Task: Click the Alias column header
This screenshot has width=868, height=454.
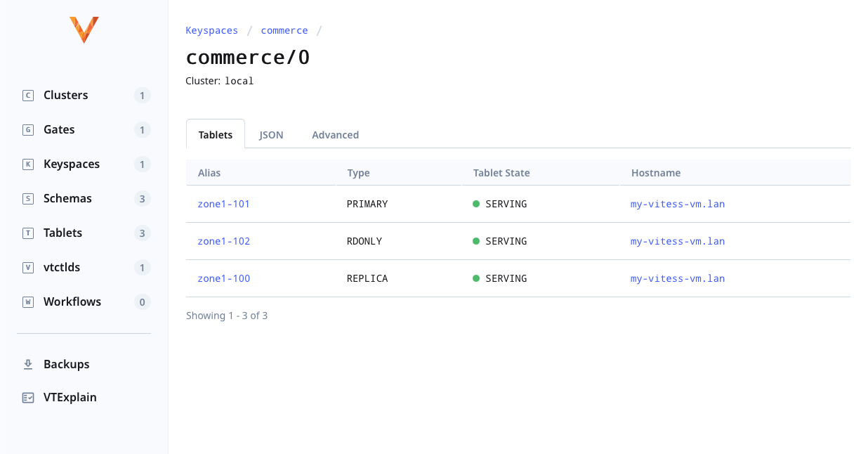Action: coord(209,172)
